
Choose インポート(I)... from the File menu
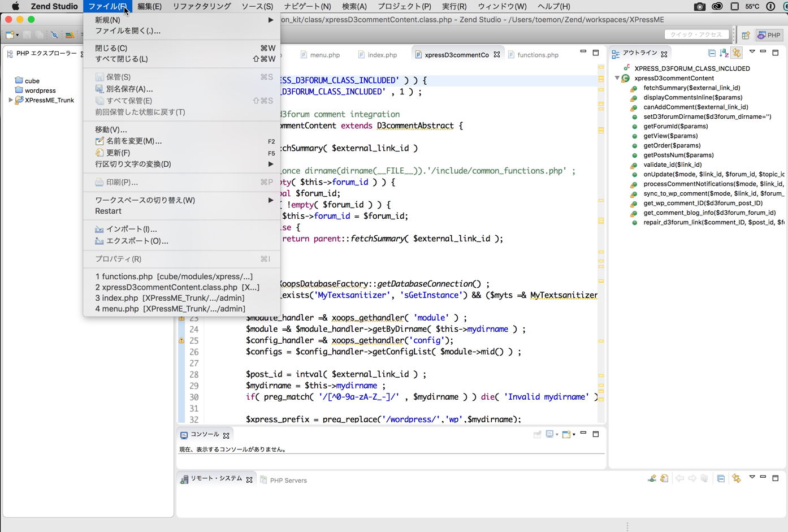(182, 229)
